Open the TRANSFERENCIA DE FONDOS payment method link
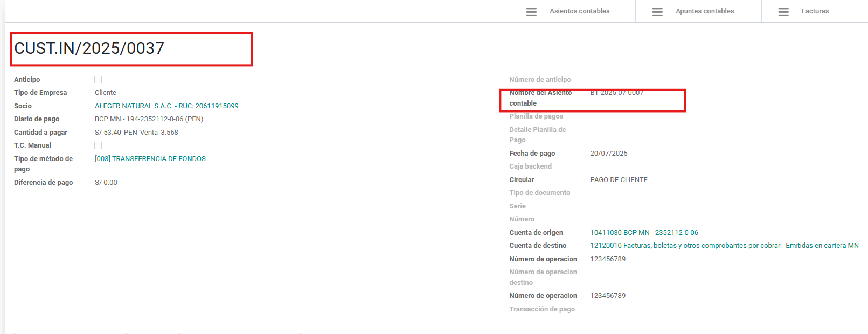This screenshot has height=334, width=868. pos(150,159)
